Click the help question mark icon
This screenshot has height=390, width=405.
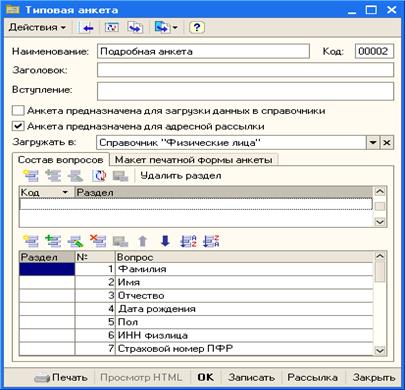click(x=197, y=27)
